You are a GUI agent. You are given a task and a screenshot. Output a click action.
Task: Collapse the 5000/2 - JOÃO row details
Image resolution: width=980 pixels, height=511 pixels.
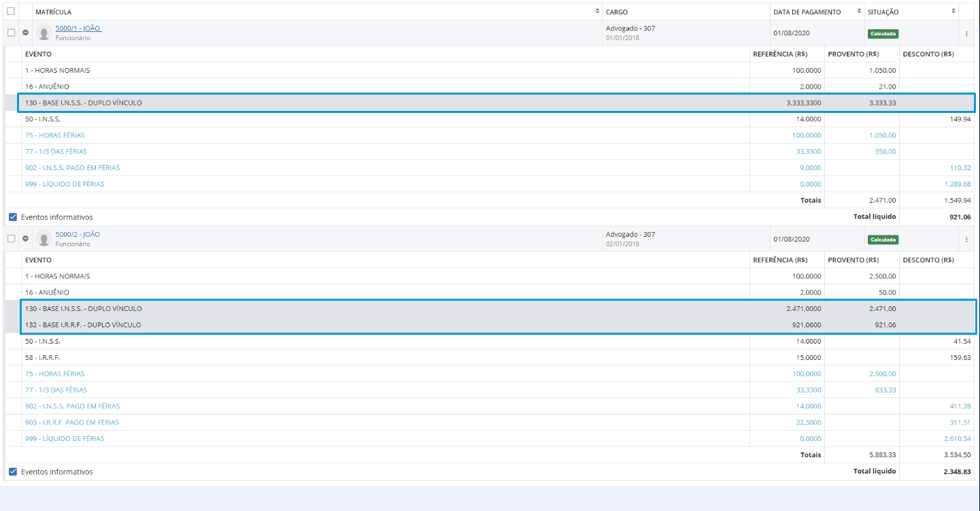26,239
